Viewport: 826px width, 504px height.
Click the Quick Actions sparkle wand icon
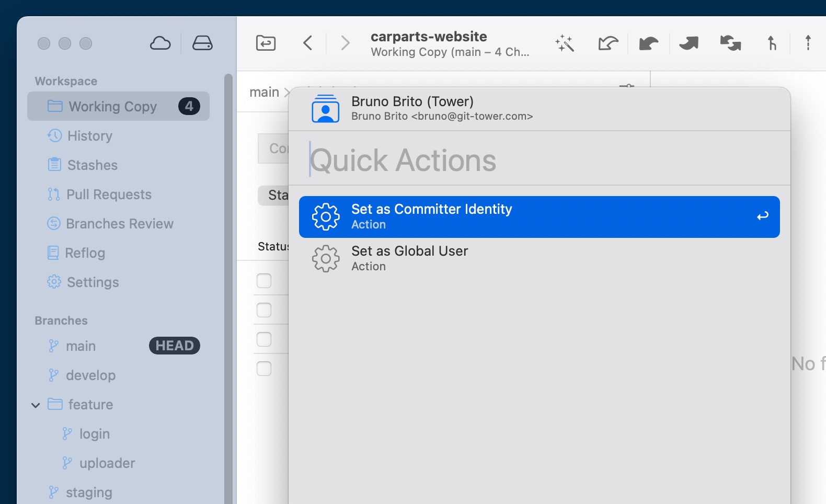coord(565,43)
